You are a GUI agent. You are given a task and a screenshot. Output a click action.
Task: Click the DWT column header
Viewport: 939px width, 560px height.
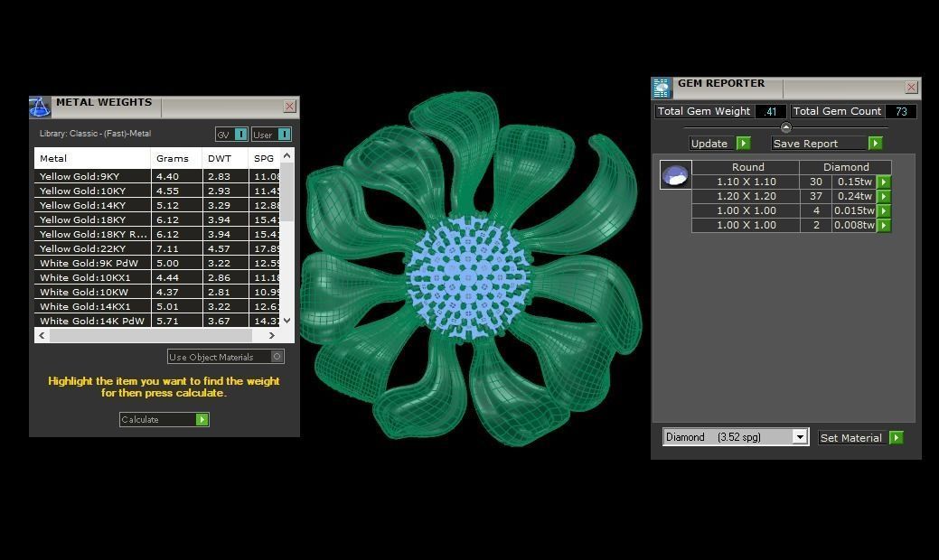225,159
